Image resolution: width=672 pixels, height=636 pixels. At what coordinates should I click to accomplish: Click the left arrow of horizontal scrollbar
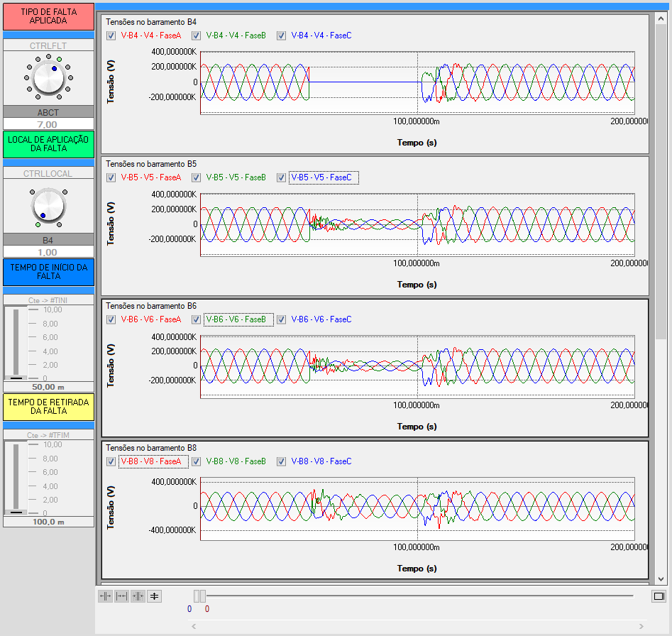pyautogui.click(x=193, y=626)
